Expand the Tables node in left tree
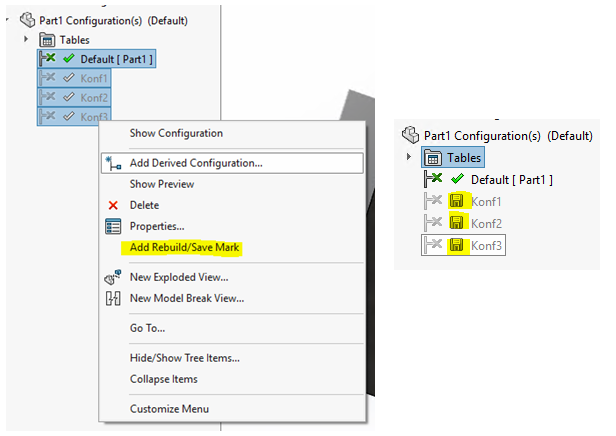This screenshot has width=616, height=436. (26, 39)
